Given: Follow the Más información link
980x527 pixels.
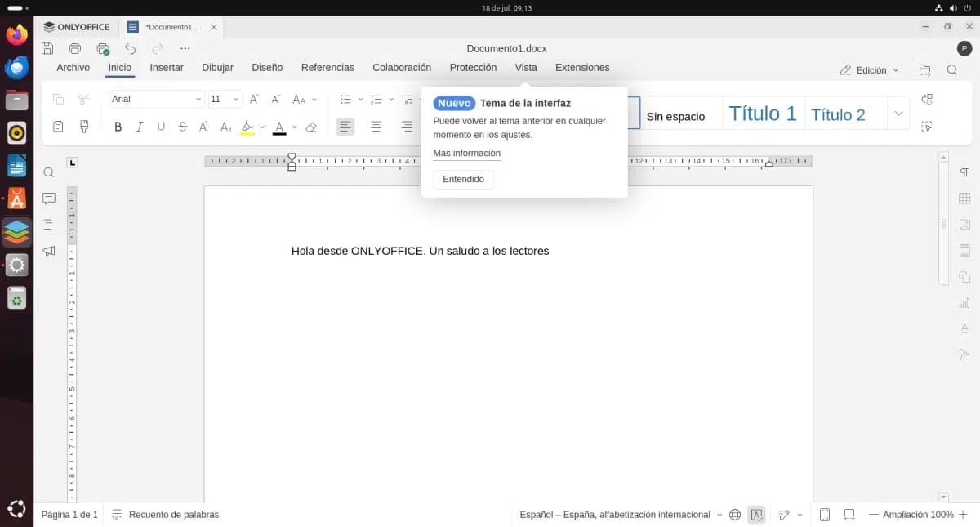Looking at the screenshot, I should tap(466, 154).
